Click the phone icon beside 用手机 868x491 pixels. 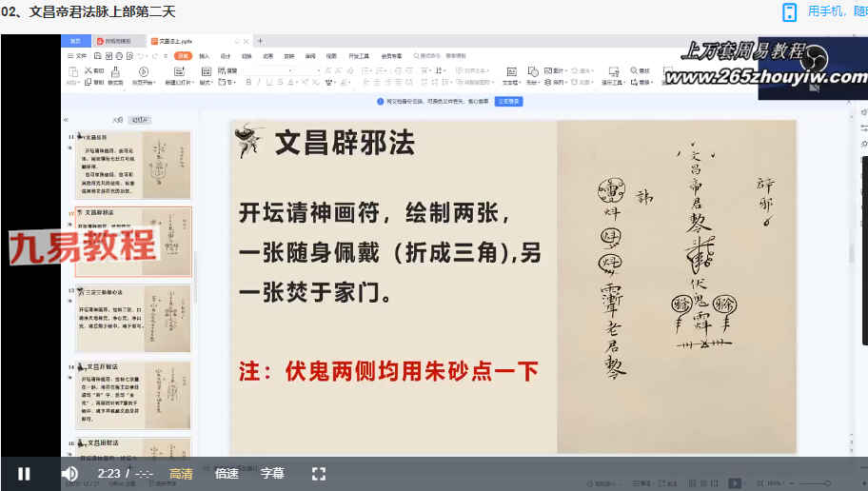(x=789, y=12)
